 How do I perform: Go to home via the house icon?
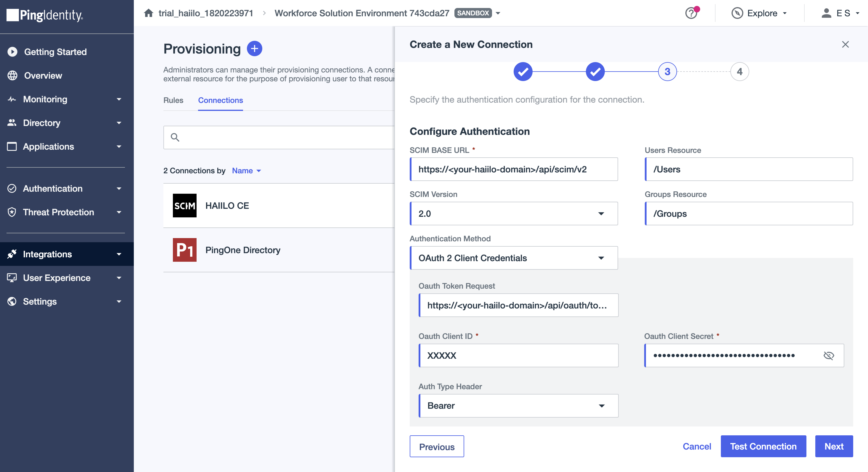pos(149,13)
